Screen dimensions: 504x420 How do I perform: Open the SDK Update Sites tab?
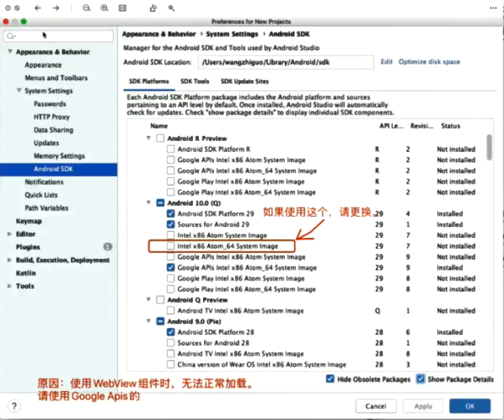[244, 81]
